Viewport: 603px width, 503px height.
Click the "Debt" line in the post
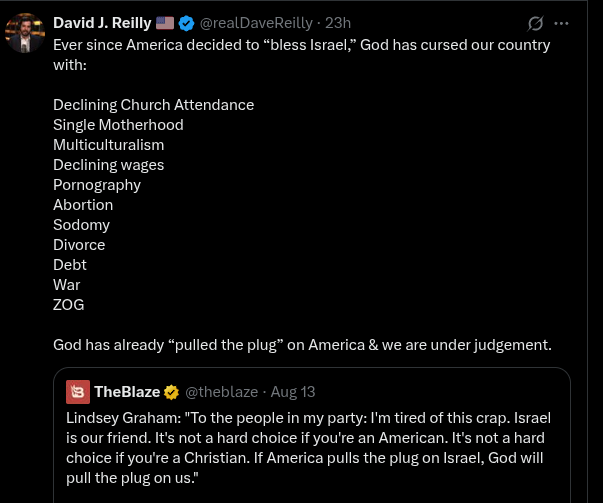click(70, 265)
